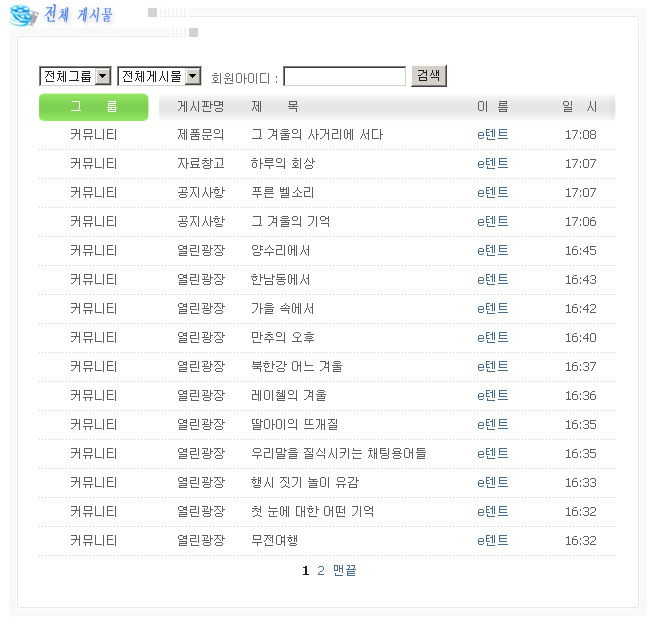Open post 그 겨울의 기억

tap(290, 221)
